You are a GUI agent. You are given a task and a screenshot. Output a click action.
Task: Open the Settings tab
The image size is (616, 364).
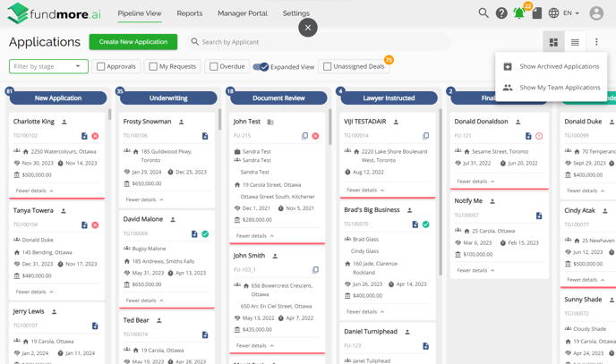click(295, 13)
